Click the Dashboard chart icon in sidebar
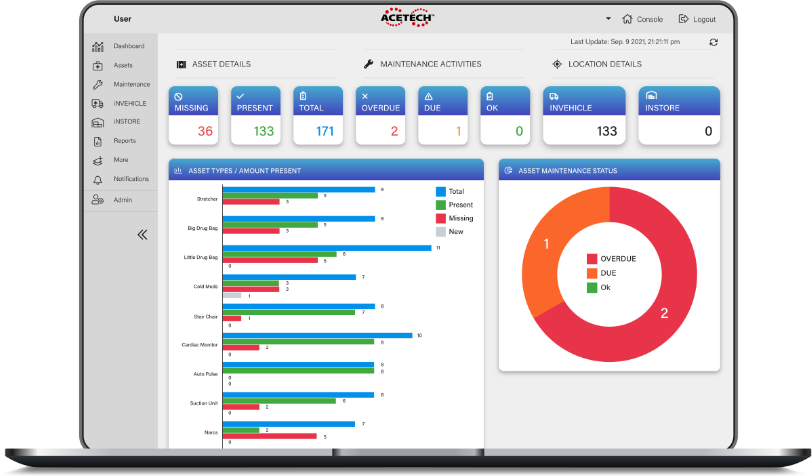Screen dimensions: 812x476 (97, 47)
